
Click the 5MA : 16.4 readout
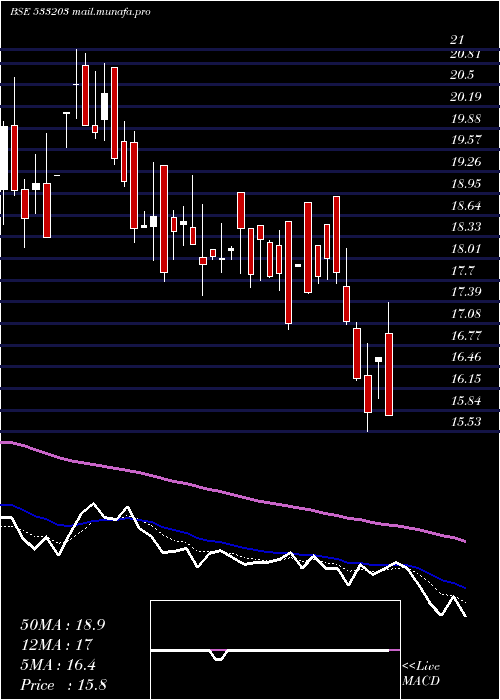pos(58,665)
